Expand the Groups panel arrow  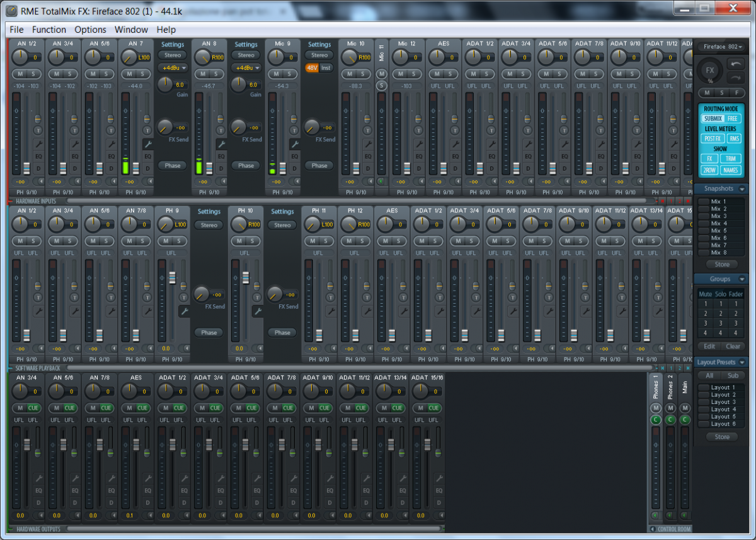(742, 279)
